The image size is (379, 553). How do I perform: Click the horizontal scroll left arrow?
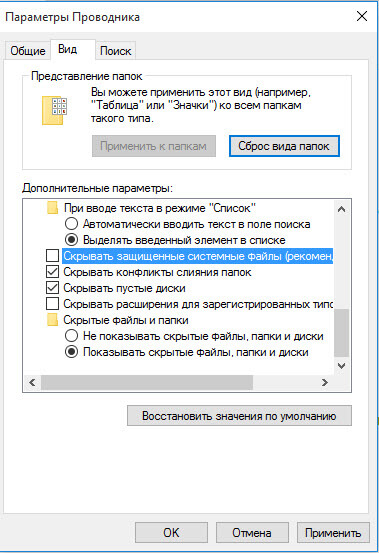pyautogui.click(x=32, y=383)
